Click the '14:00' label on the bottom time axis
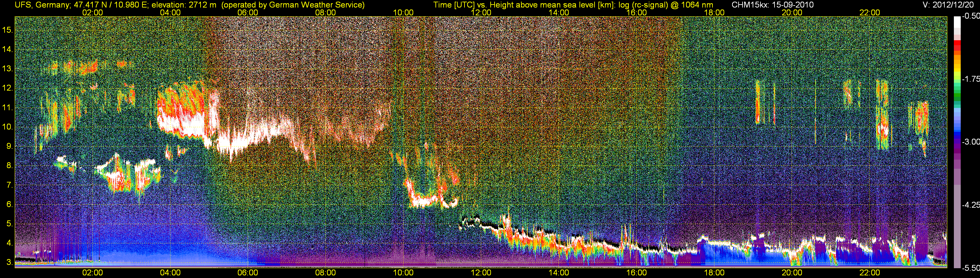 (x=559, y=273)
